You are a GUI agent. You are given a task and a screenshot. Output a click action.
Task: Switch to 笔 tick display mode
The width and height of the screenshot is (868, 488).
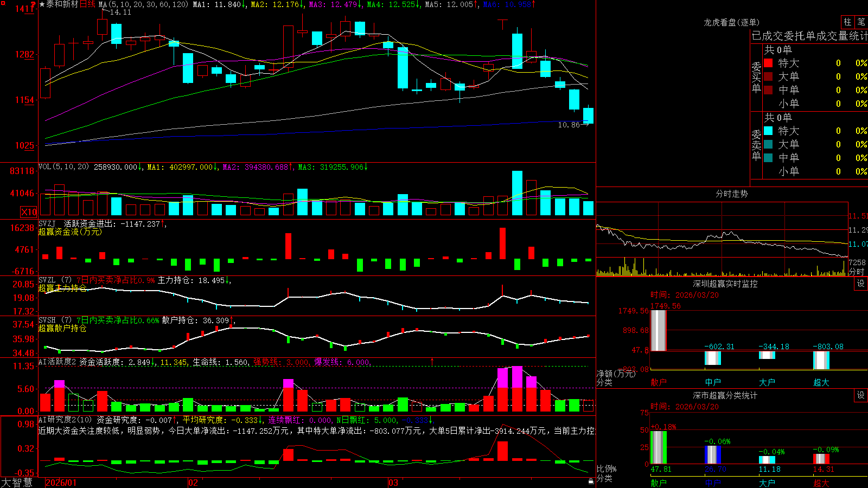(861, 22)
